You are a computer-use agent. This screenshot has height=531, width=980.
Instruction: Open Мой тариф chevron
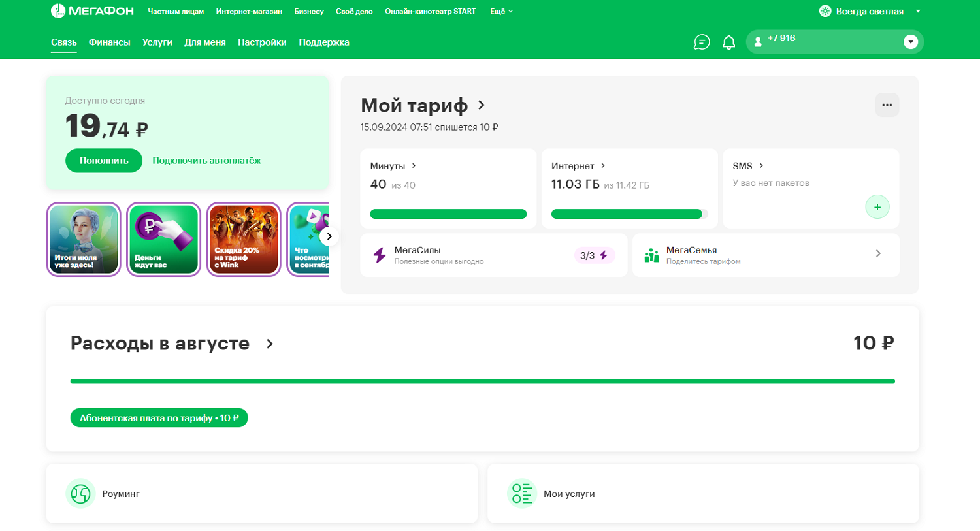coord(482,105)
